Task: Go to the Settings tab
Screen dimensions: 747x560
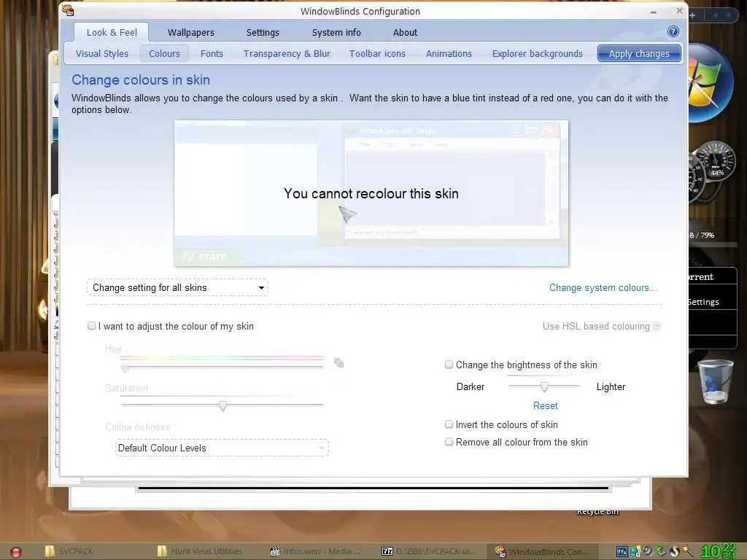Action: click(263, 32)
